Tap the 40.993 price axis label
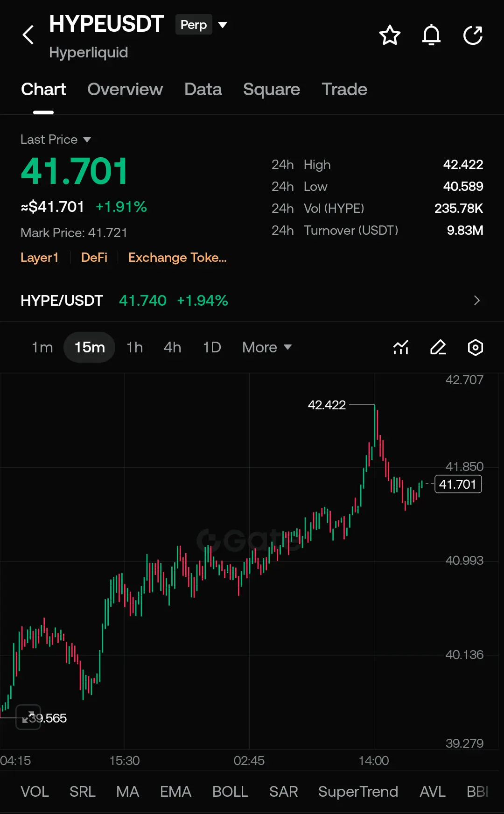Screen dimensions: 504x814 coord(464,560)
